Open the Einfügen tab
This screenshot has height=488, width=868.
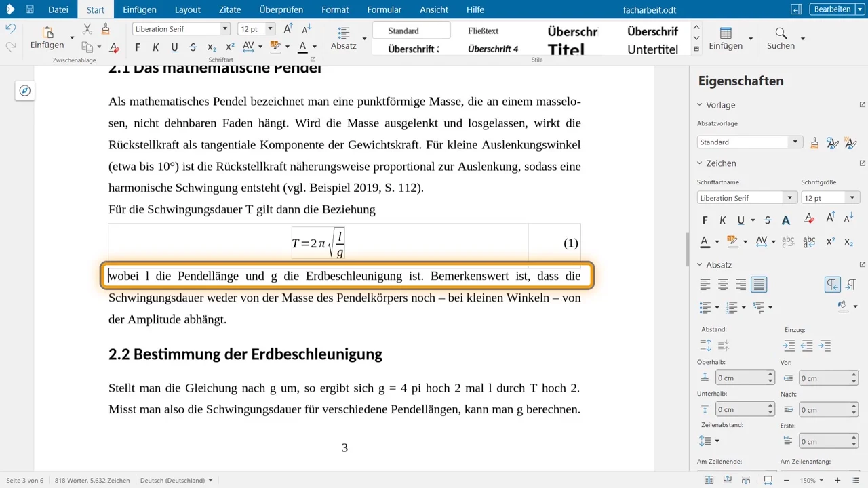tap(140, 9)
